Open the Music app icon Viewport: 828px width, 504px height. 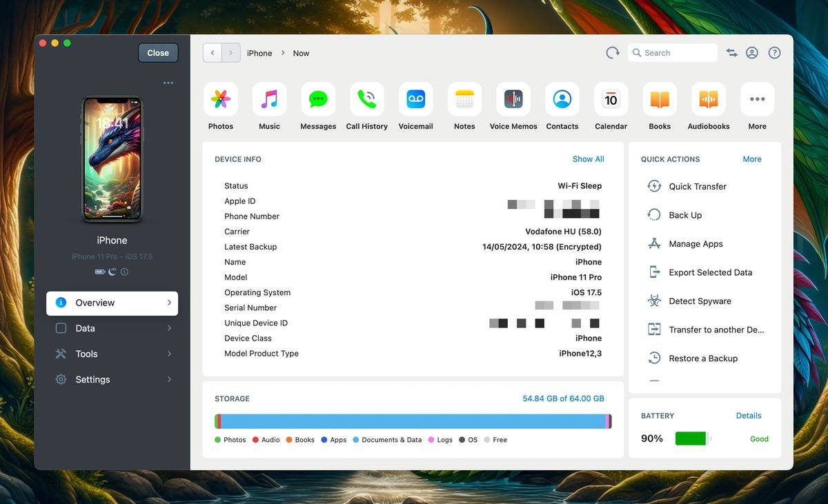click(269, 99)
